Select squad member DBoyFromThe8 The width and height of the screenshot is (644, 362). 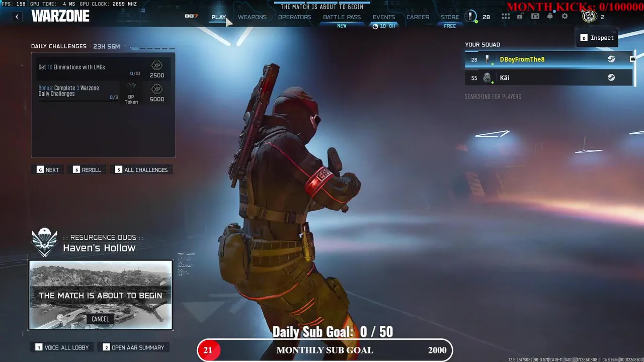549,59
